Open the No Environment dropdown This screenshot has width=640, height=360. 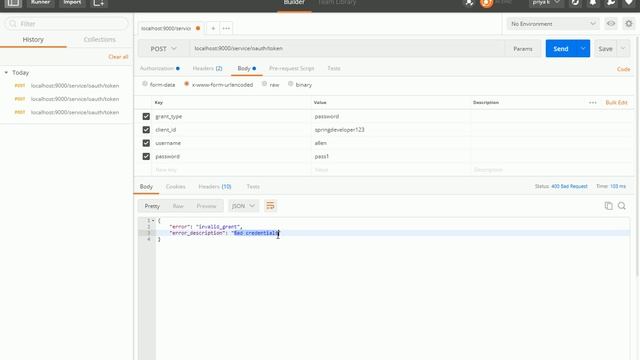coord(553,24)
